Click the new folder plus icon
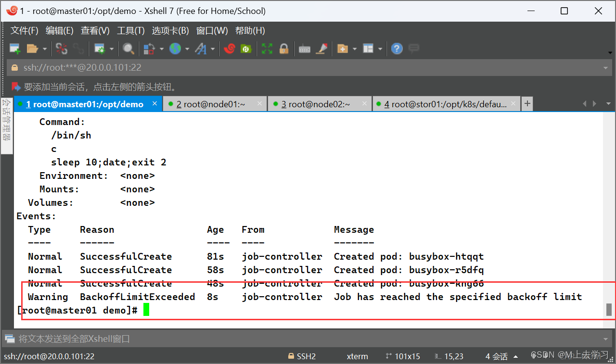 [x=343, y=49]
